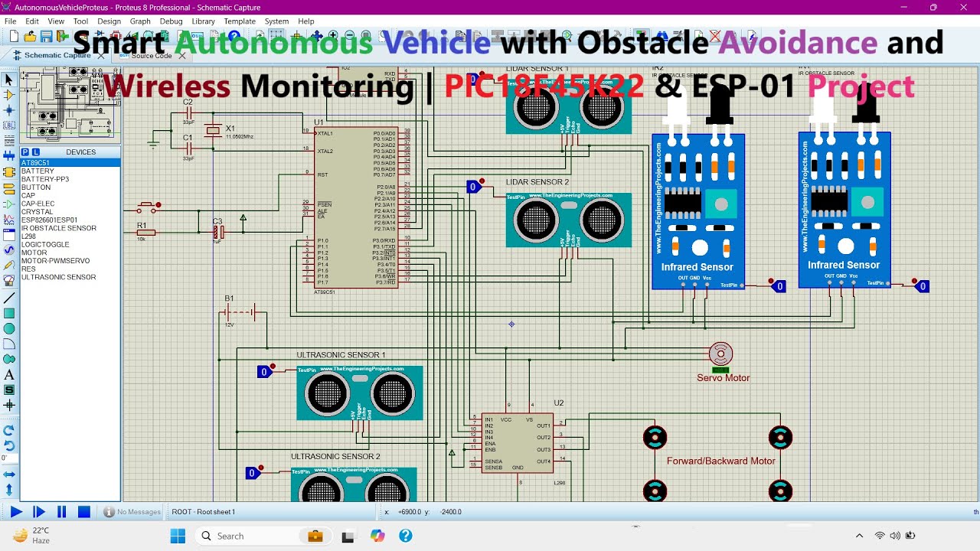The image size is (980, 551).
Task: Click the Servo Motor component
Action: click(x=720, y=354)
